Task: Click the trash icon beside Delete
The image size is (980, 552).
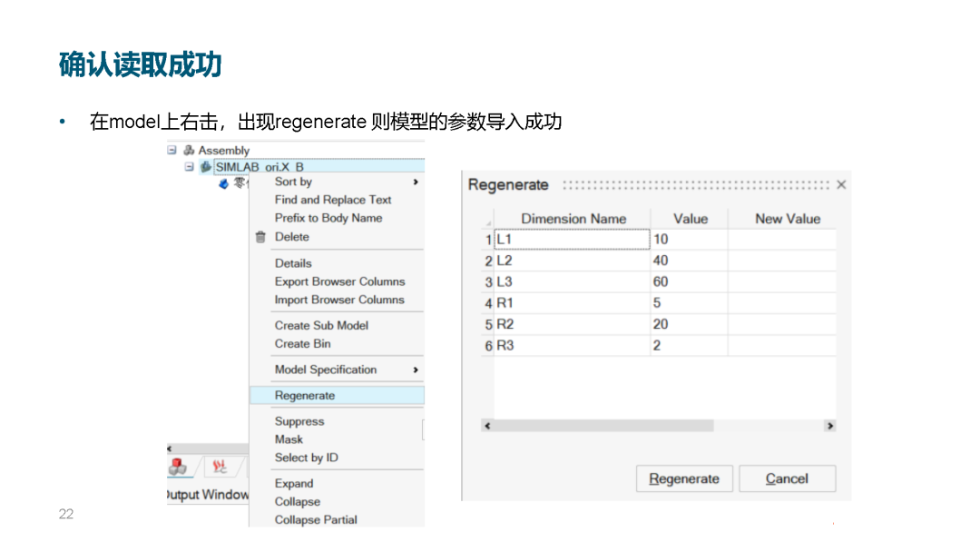Action: 261,237
